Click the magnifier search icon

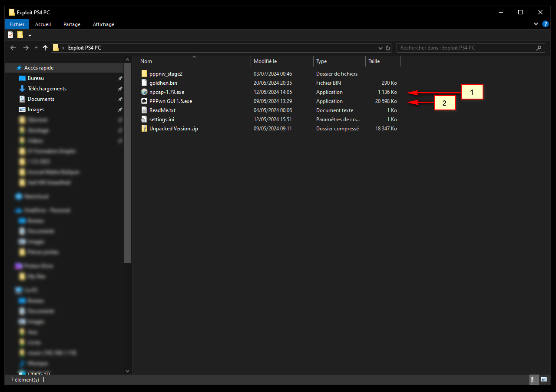pyautogui.click(x=539, y=48)
